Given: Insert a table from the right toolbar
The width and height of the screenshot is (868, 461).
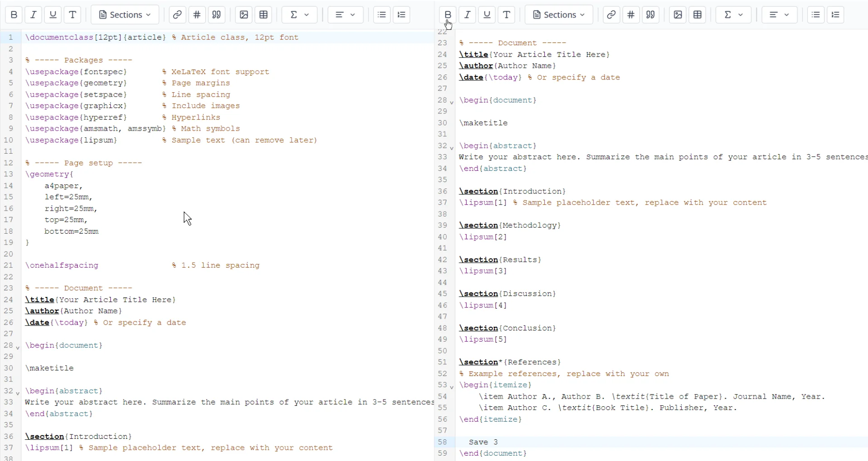Looking at the screenshot, I should (698, 15).
